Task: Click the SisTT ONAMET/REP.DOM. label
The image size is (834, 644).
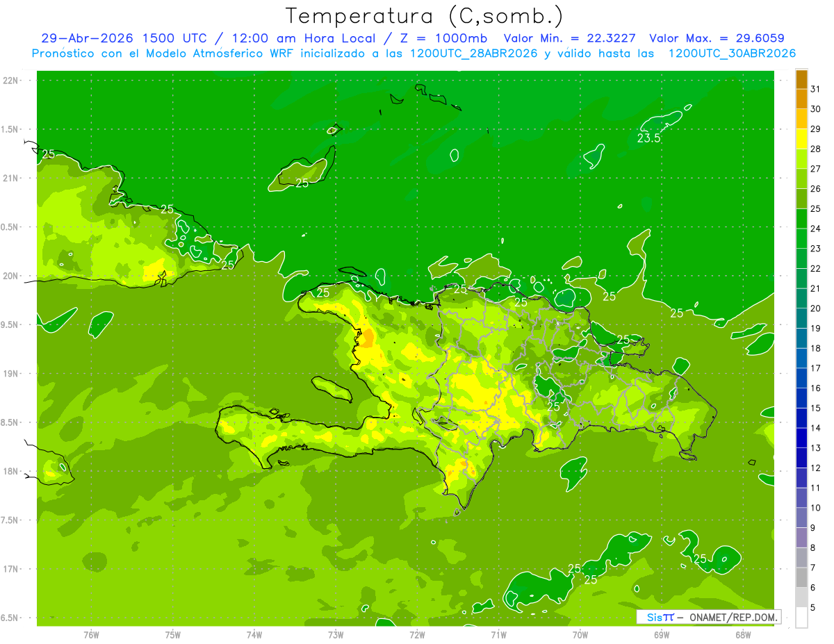Action: click(x=709, y=617)
